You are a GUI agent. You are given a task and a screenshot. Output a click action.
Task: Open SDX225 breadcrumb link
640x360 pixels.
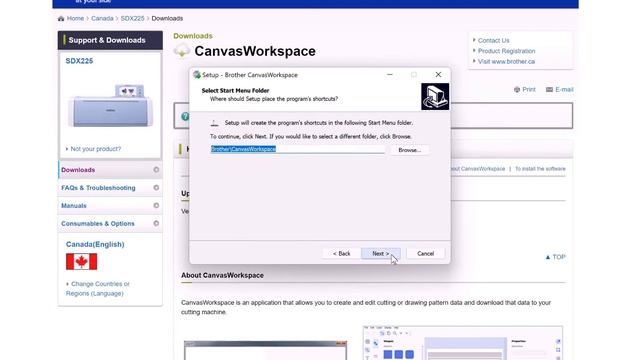coord(132,18)
